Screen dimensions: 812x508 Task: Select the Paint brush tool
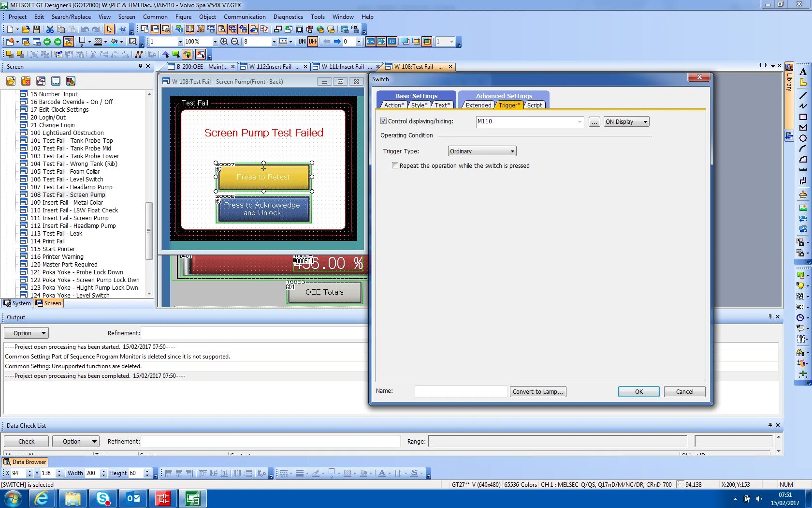803,194
